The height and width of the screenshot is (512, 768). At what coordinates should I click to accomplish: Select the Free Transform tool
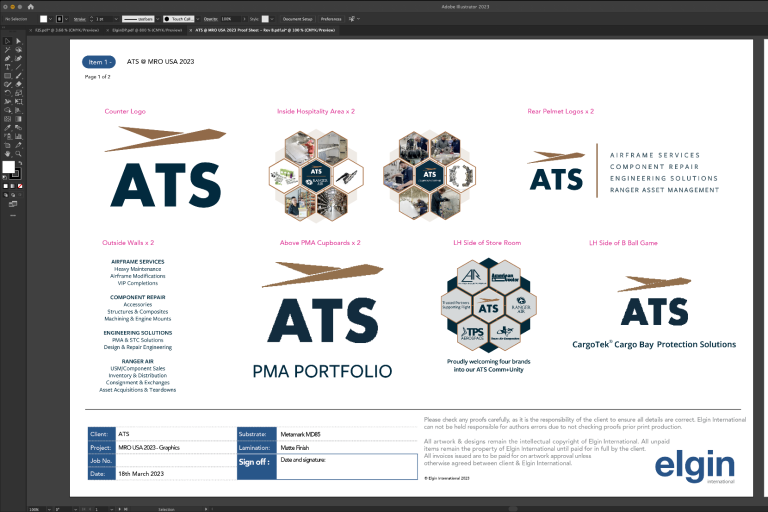(18, 101)
